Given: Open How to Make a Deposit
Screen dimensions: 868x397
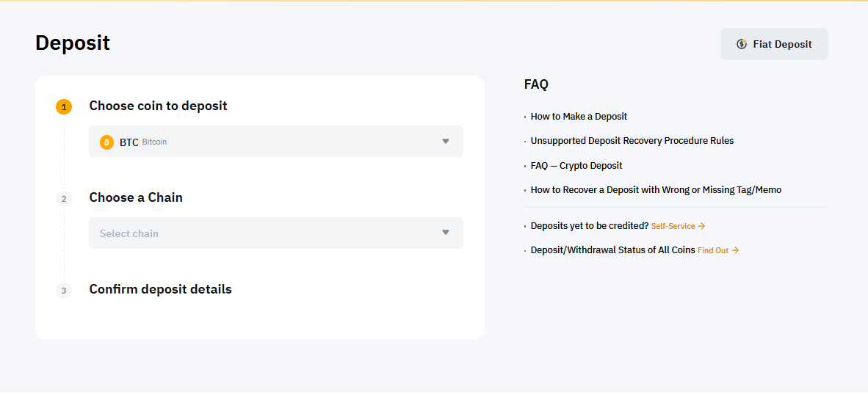Looking at the screenshot, I should (x=579, y=117).
